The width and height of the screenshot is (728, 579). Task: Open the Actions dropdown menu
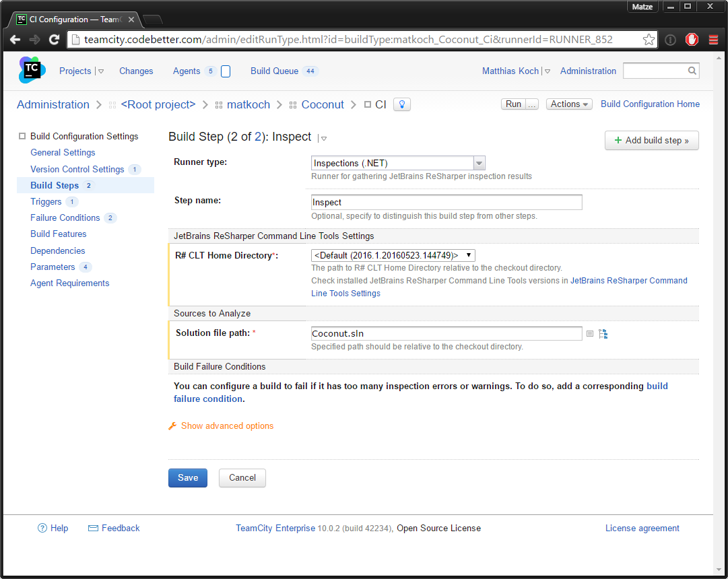[569, 104]
